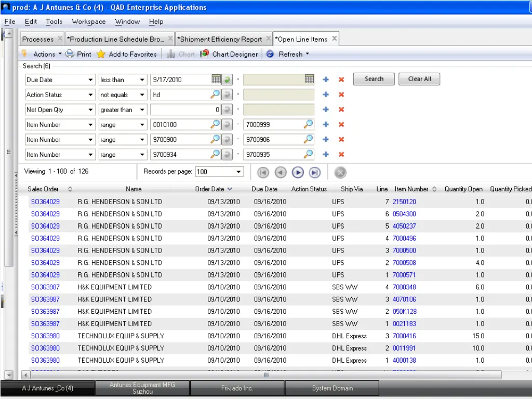
Task: Click the Refresh icon
Action: tap(270, 54)
